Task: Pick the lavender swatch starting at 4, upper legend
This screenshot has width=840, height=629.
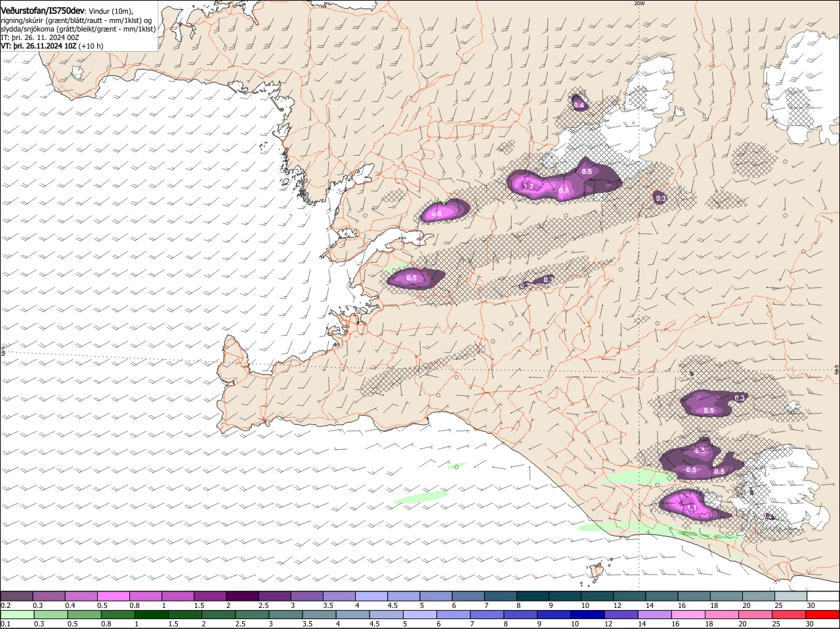Action: pyautogui.click(x=371, y=596)
